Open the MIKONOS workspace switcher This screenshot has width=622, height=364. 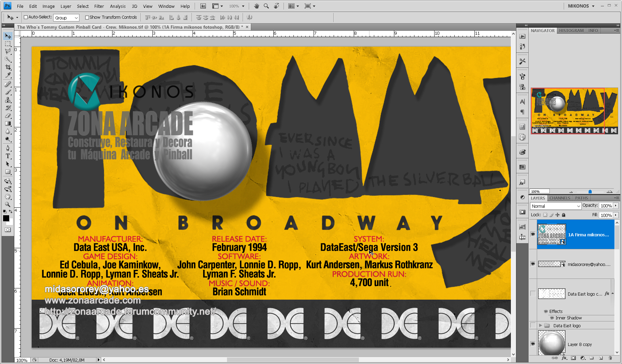[581, 6]
